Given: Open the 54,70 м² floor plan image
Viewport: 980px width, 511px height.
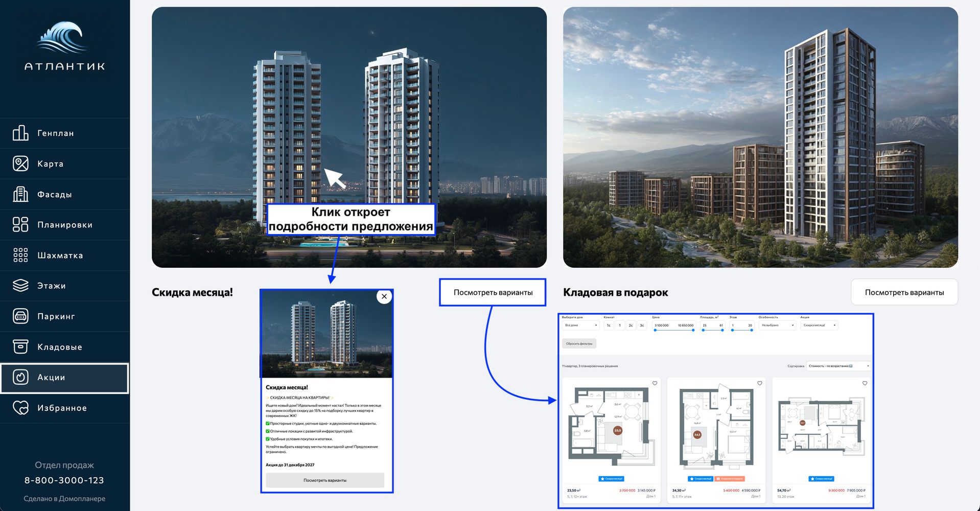Looking at the screenshot, I should [x=822, y=425].
